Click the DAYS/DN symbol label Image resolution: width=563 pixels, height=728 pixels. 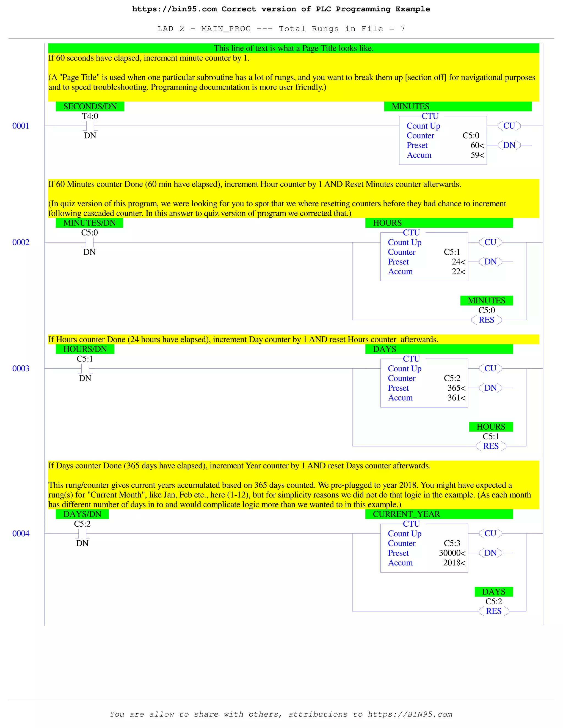click(x=82, y=514)
